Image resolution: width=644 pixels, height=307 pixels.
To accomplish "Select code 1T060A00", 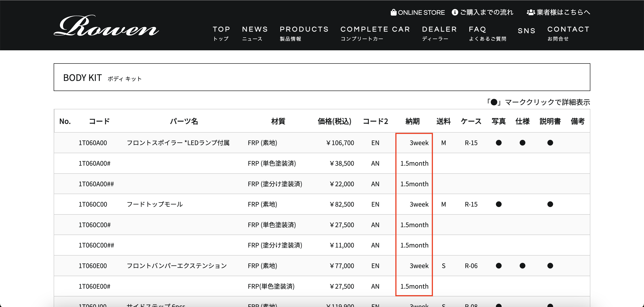I will click(93, 143).
